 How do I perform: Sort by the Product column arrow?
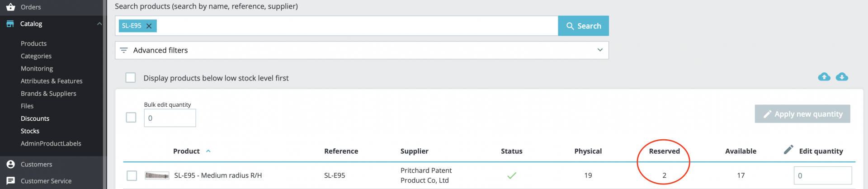coord(208,151)
